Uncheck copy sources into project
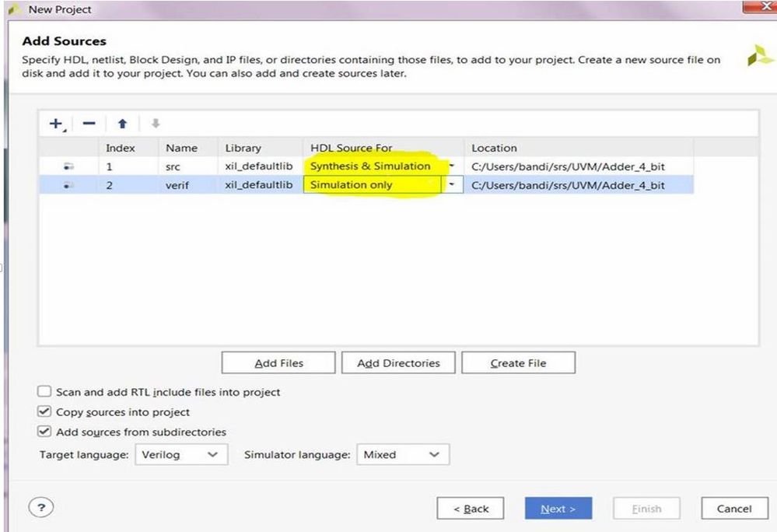 [x=44, y=412]
